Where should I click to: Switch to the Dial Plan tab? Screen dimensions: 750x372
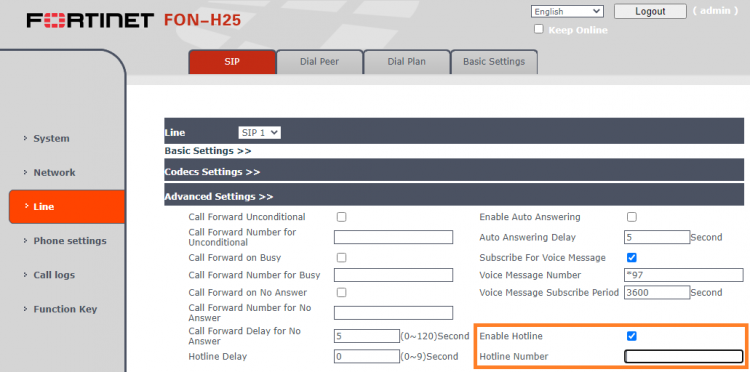[407, 62]
